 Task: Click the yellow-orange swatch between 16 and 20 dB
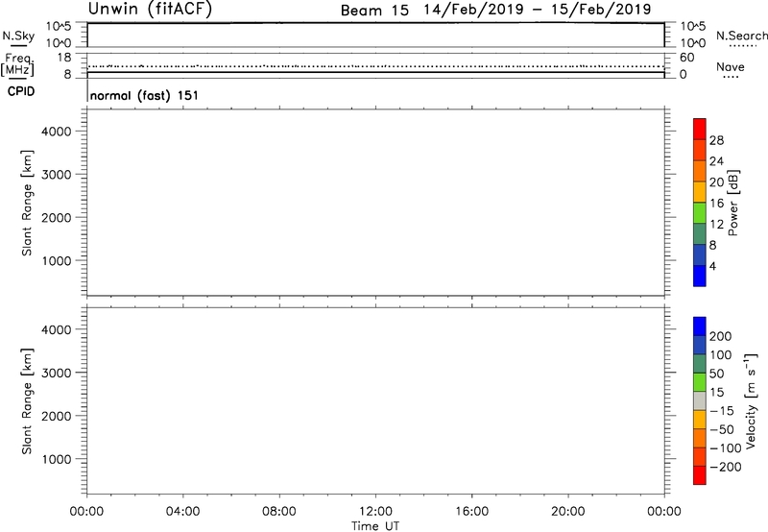(700, 191)
